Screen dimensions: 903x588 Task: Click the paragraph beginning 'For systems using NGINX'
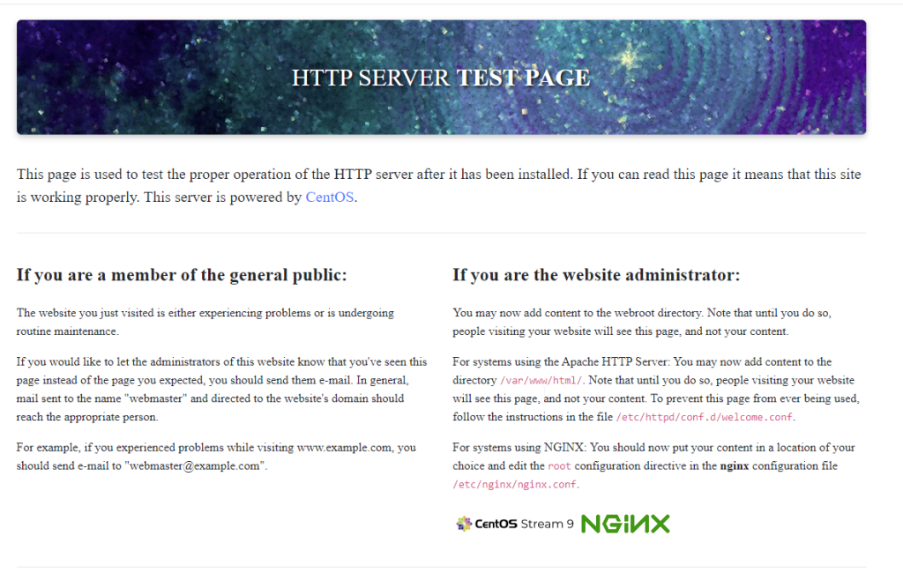click(x=653, y=466)
